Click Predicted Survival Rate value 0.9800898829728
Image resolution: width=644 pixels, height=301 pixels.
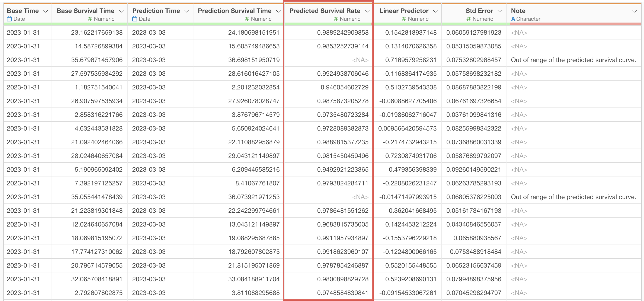tap(343, 279)
